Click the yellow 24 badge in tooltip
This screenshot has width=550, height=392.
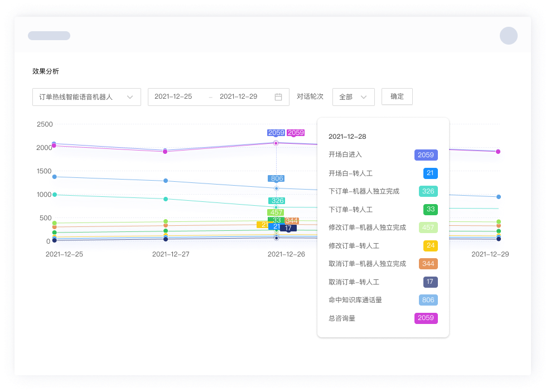430,246
